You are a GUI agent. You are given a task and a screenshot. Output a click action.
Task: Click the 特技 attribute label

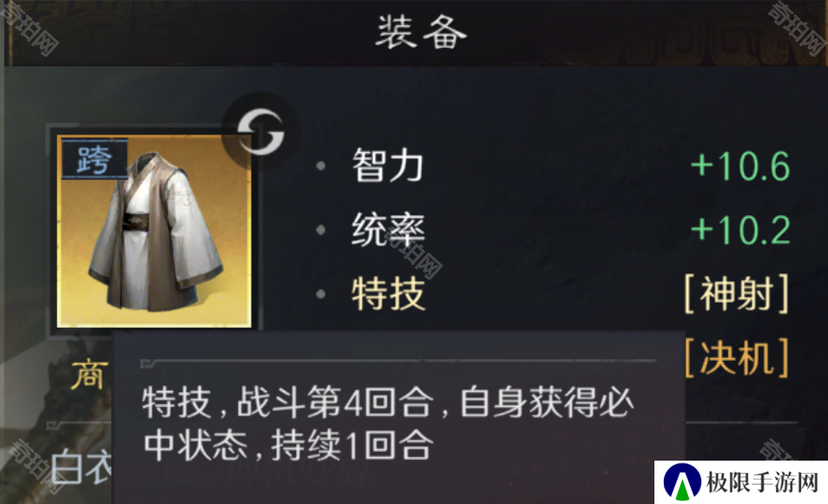click(x=388, y=294)
